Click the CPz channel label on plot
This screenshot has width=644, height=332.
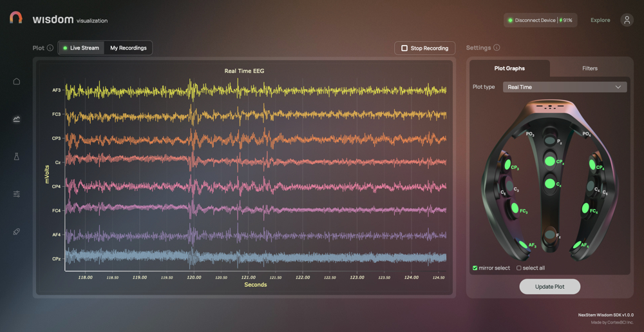pos(57,259)
